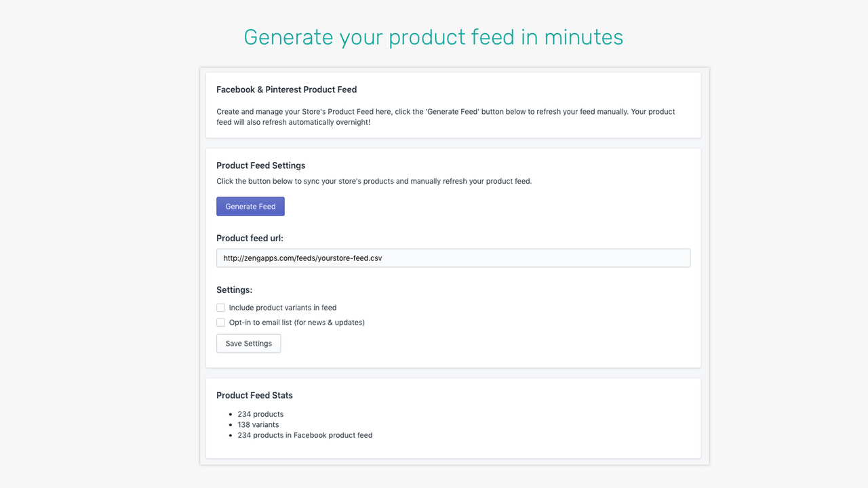Enable the Include product variants in feed checkbox
The height and width of the screenshot is (488, 868).
(220, 307)
